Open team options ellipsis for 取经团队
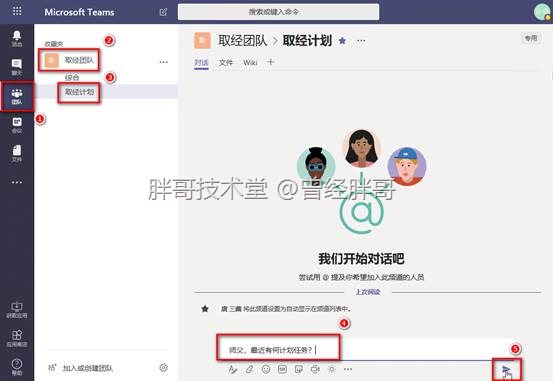The width and height of the screenshot is (553, 381). [x=163, y=62]
